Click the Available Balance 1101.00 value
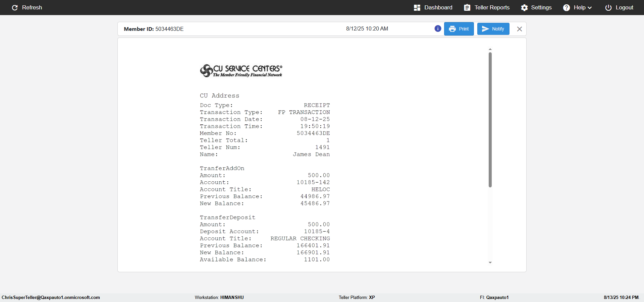644x302 pixels. 317,259
